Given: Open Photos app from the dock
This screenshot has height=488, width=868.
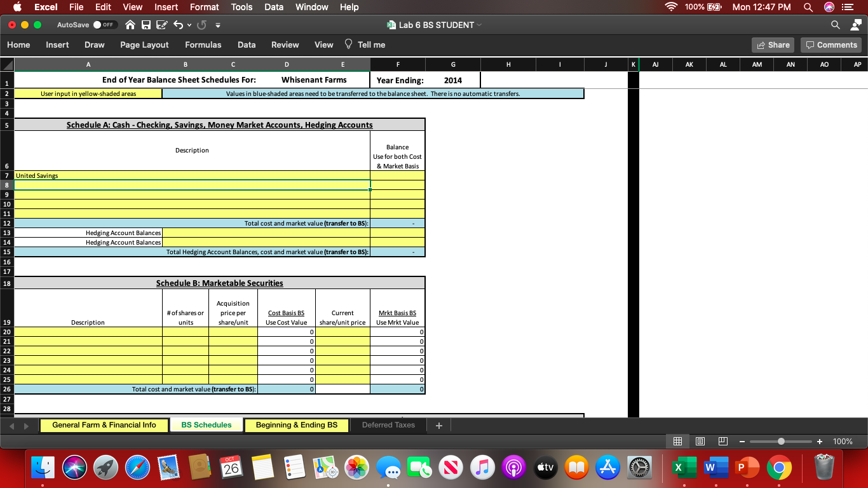Looking at the screenshot, I should tap(357, 468).
